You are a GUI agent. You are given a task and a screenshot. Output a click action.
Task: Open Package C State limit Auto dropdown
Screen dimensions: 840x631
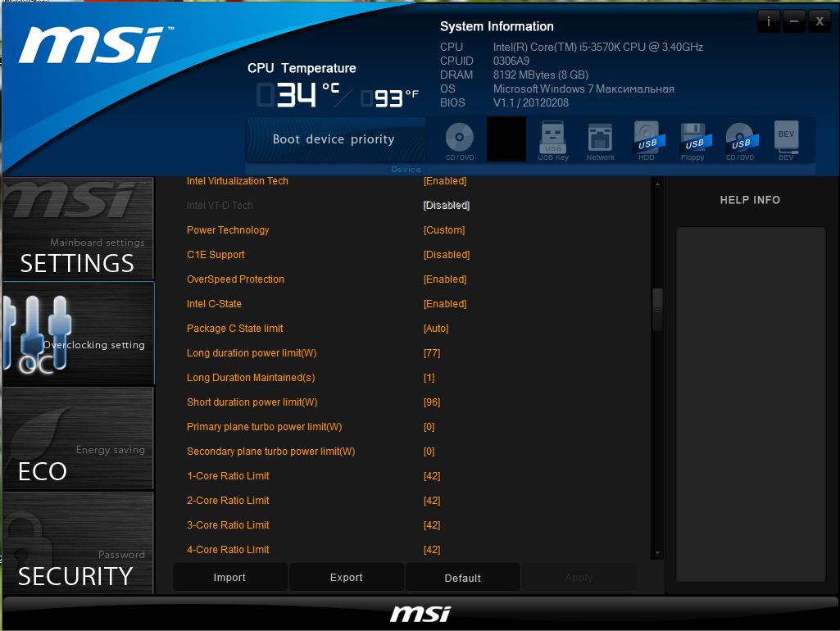pos(436,329)
